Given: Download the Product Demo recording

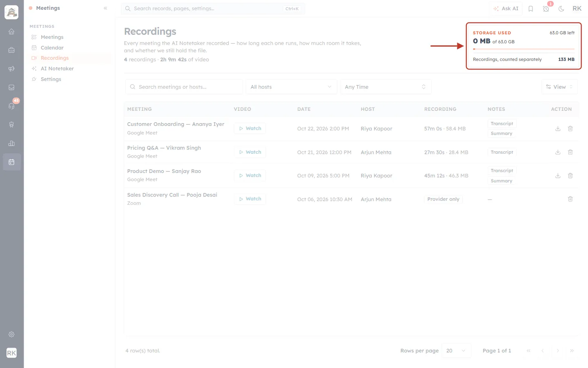Looking at the screenshot, I should (x=558, y=176).
